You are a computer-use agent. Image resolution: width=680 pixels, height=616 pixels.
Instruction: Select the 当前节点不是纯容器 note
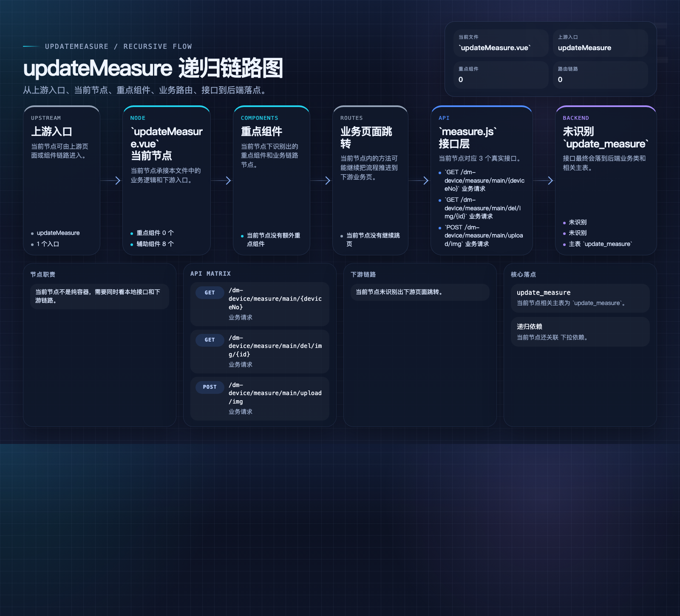pyautogui.click(x=99, y=296)
